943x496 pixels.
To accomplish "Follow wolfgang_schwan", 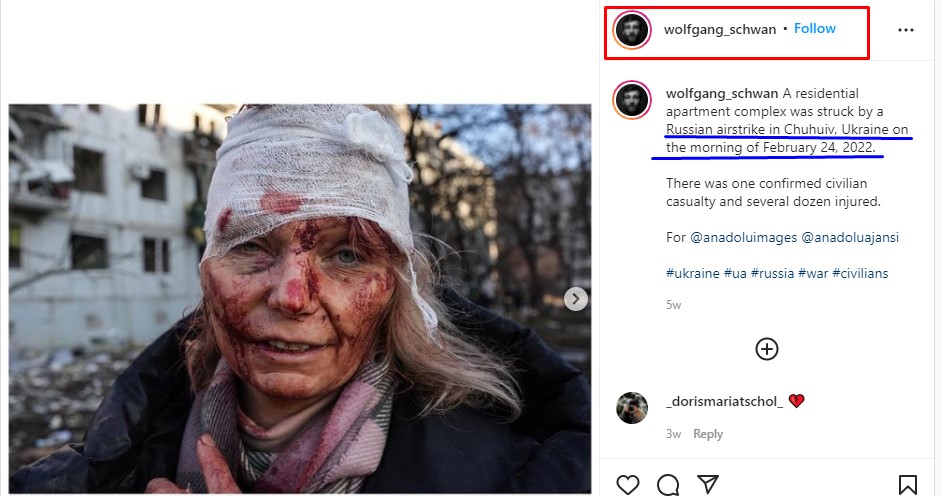I will coord(815,29).
